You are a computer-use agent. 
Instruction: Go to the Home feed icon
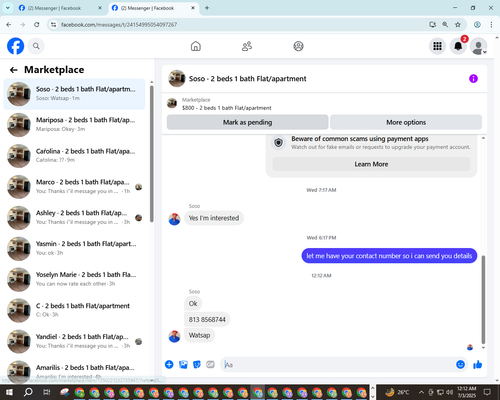pos(196,46)
